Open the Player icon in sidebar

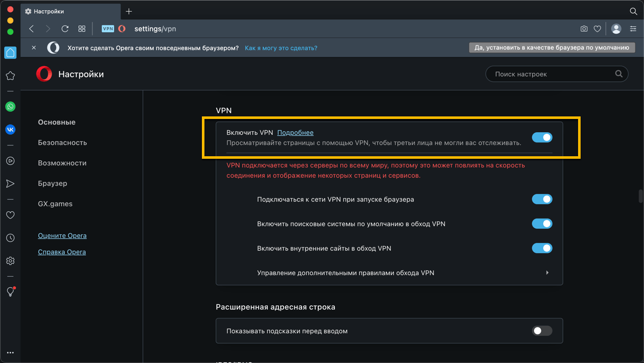pos(10,161)
